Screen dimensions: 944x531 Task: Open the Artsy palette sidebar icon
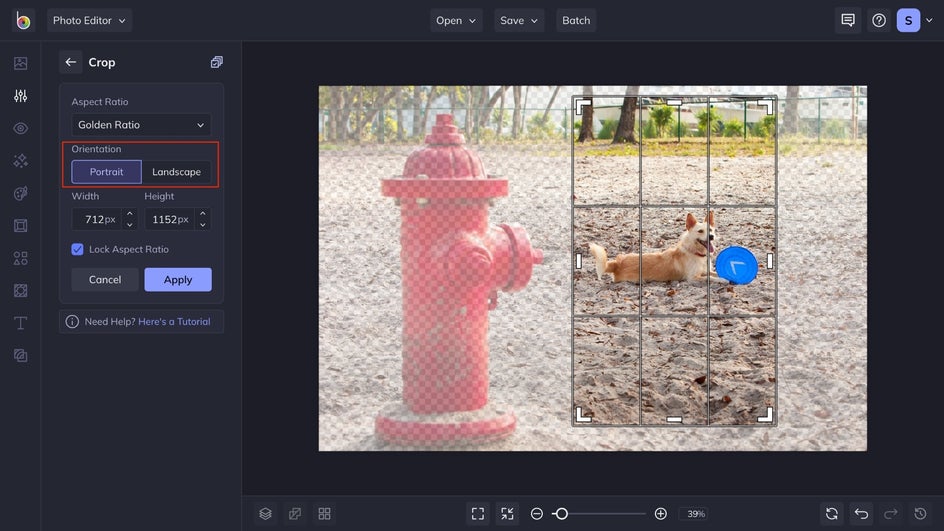(x=20, y=193)
